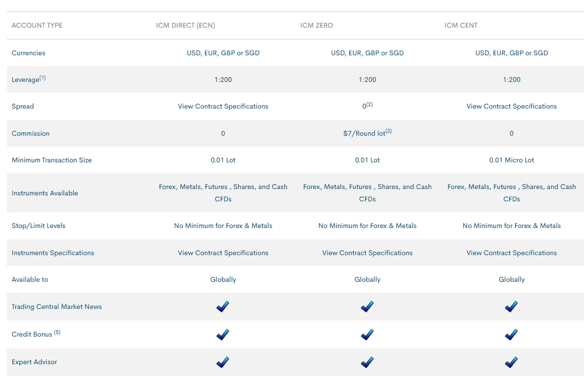Image resolution: width=588 pixels, height=379 pixels.
Task: Open Instruments Specifications link for ICM Zero
Action: [367, 253]
